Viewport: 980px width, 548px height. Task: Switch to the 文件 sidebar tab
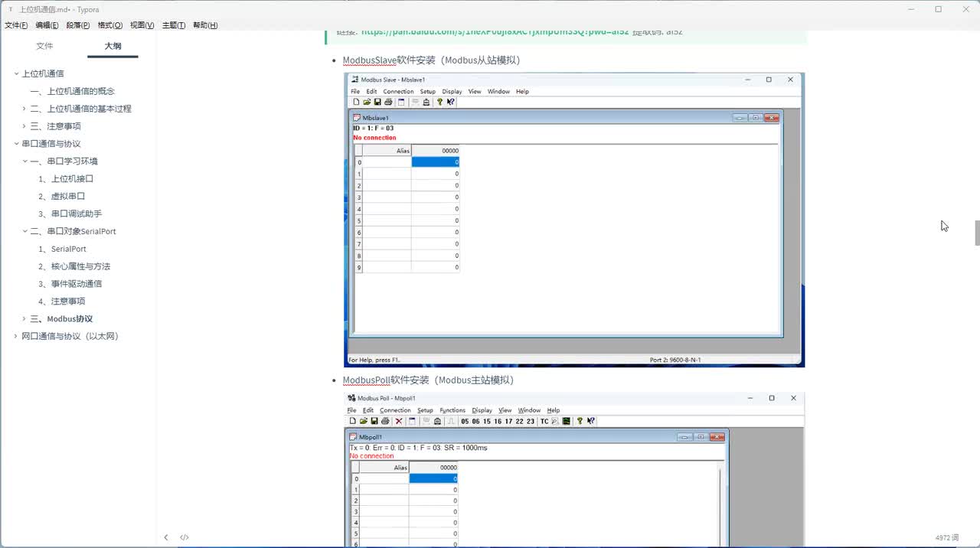coord(45,46)
